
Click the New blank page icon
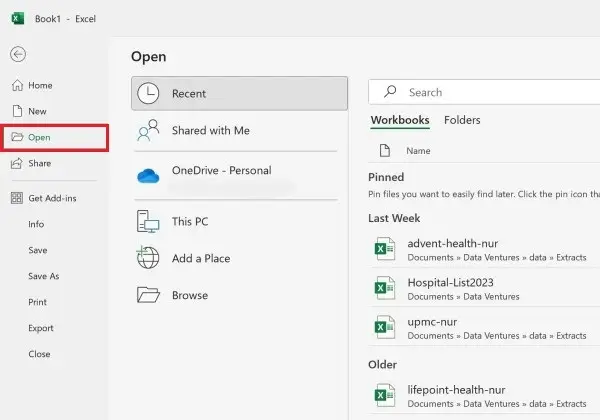(x=17, y=111)
